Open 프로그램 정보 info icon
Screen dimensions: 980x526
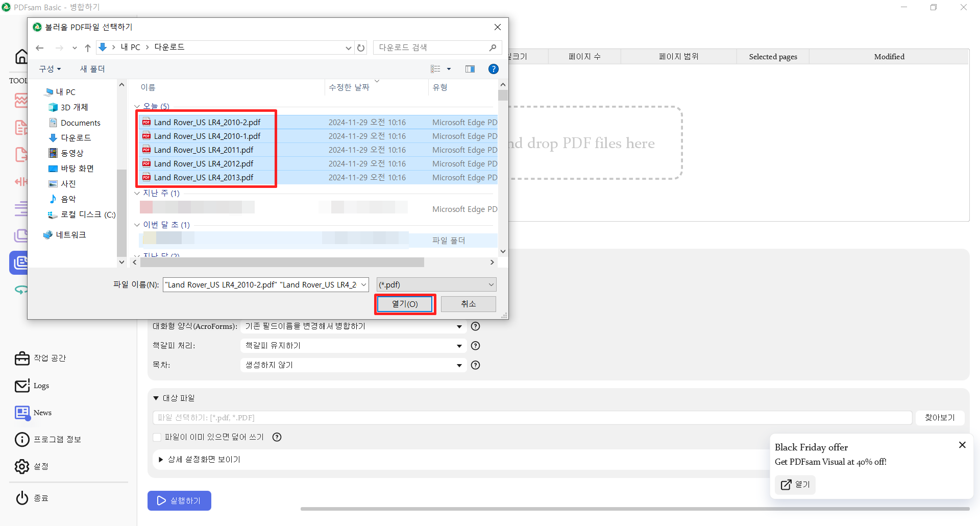[22, 439]
